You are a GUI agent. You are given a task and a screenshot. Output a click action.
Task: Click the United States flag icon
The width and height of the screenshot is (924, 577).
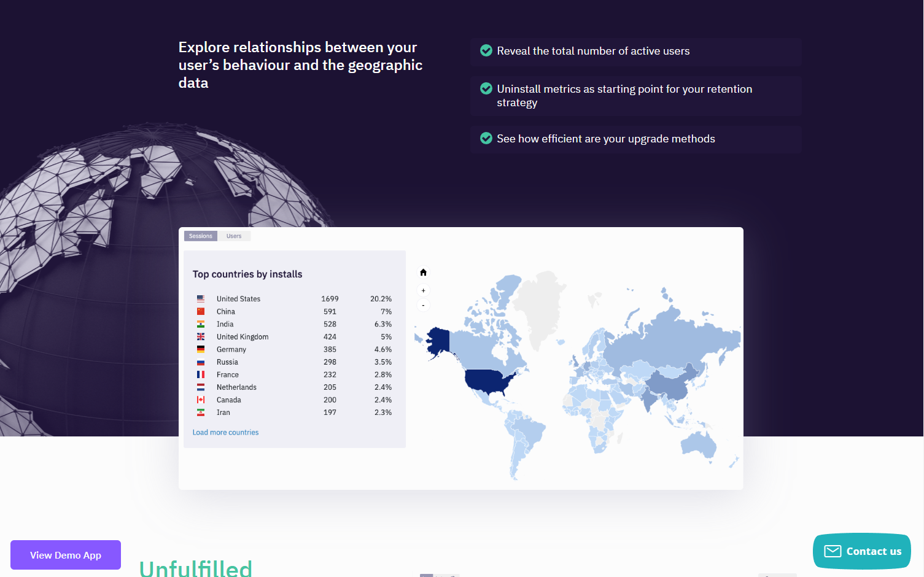pyautogui.click(x=201, y=298)
